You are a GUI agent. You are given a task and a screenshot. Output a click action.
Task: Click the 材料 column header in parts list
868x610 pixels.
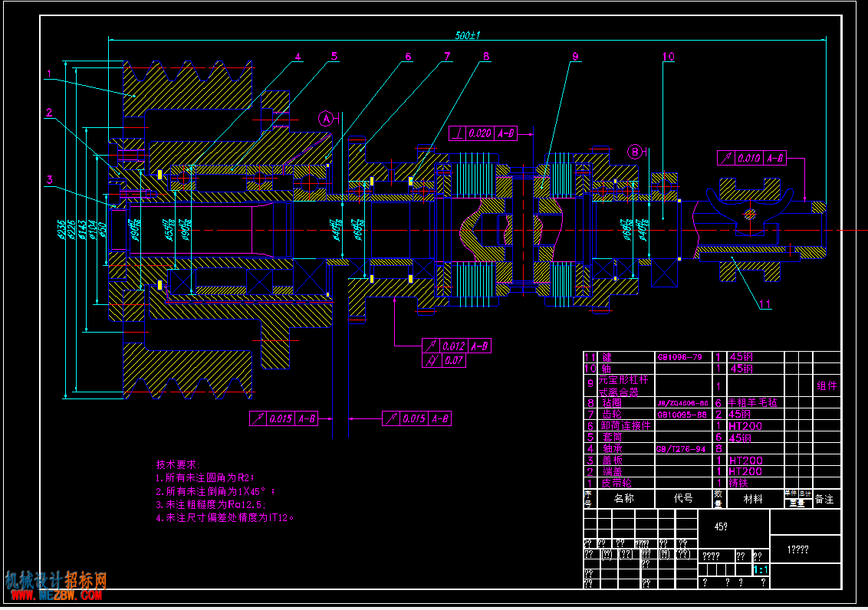753,499
